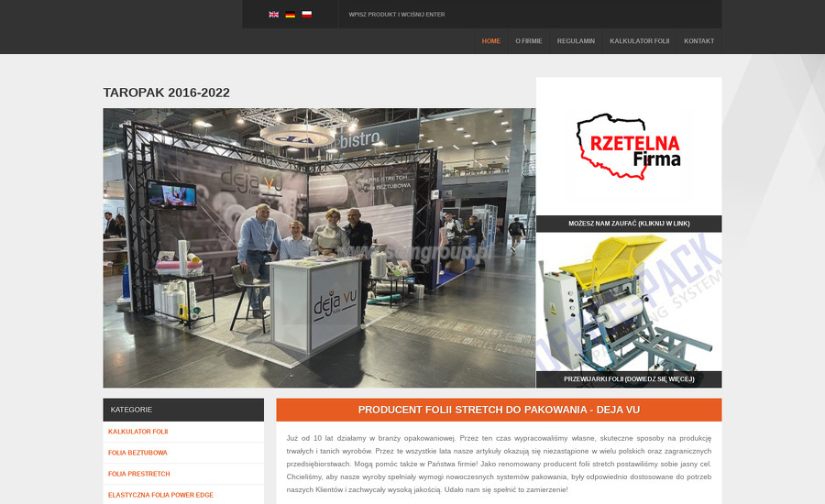Open FOLIA BEZTUBOWA category
Screen dimensions: 825x504
(137, 453)
